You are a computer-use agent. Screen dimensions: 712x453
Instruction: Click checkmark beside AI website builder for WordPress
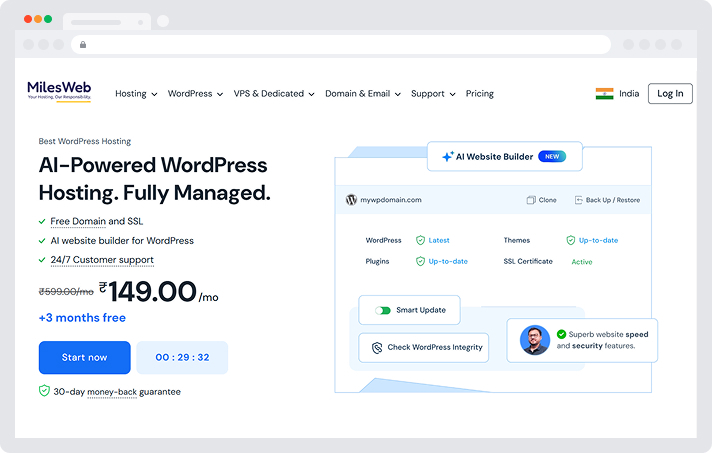click(42, 241)
